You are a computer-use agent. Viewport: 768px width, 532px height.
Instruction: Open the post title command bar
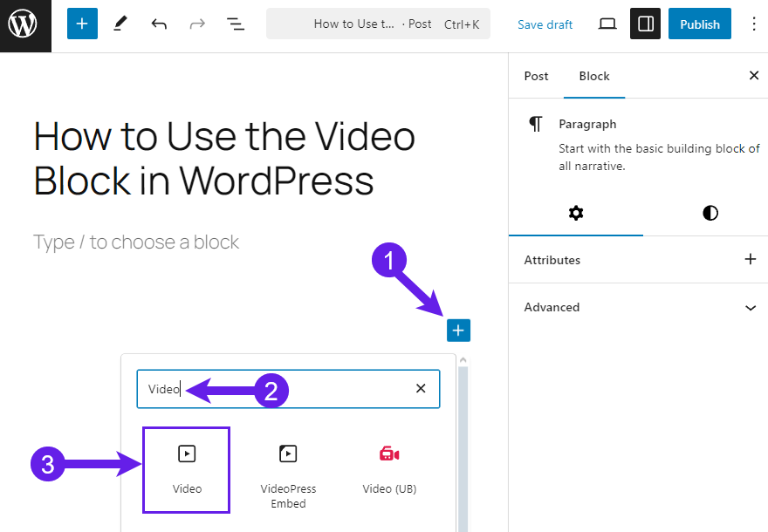378,24
